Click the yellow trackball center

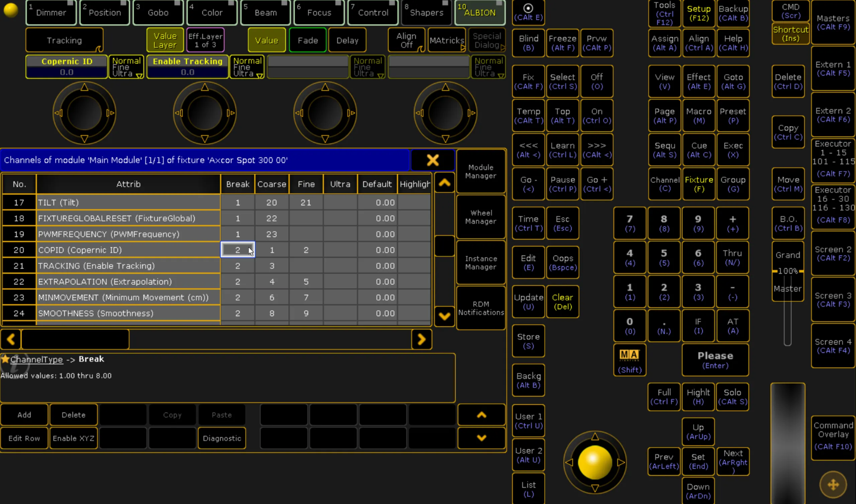[595, 462]
